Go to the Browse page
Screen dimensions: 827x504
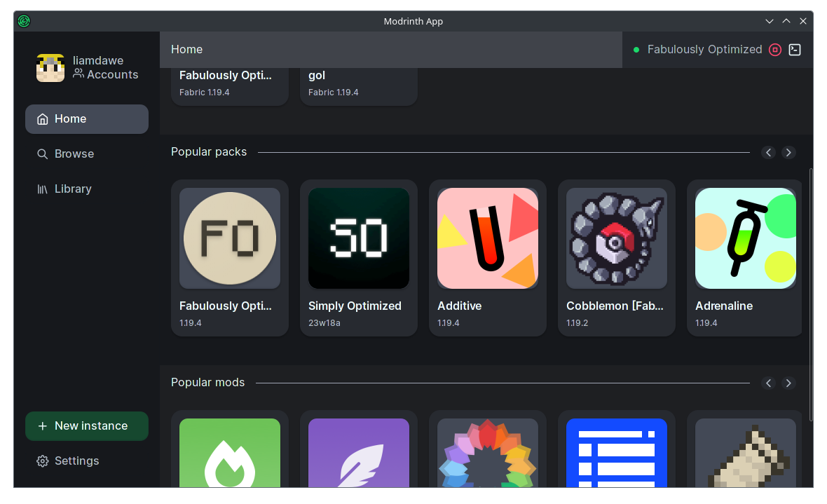[x=74, y=154]
